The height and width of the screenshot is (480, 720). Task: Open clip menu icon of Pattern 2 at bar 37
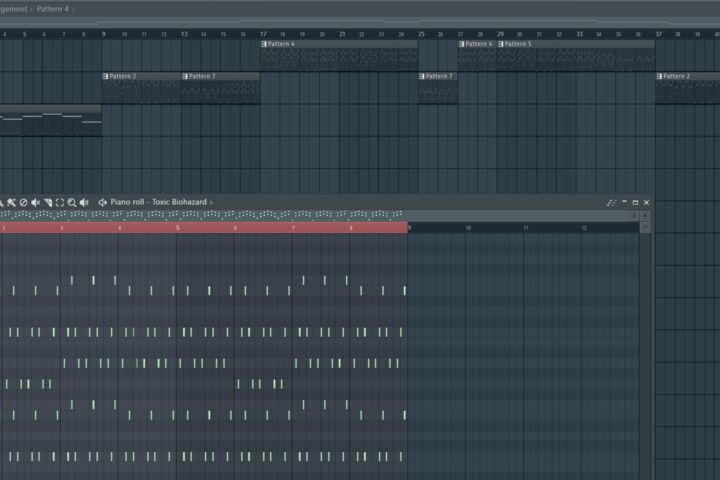659,76
